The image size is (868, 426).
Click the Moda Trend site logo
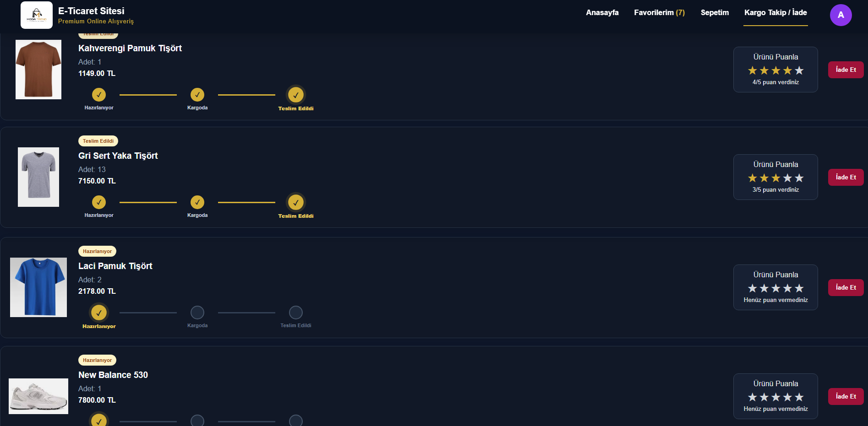pyautogui.click(x=37, y=15)
